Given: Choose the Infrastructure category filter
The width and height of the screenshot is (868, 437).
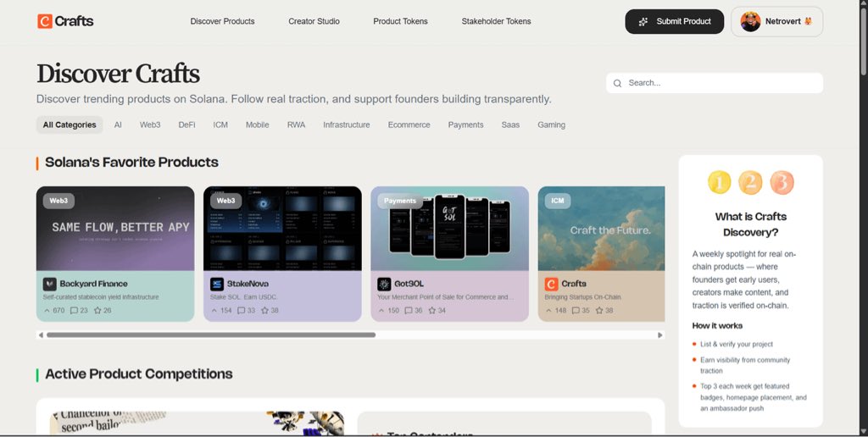Looking at the screenshot, I should (x=347, y=125).
